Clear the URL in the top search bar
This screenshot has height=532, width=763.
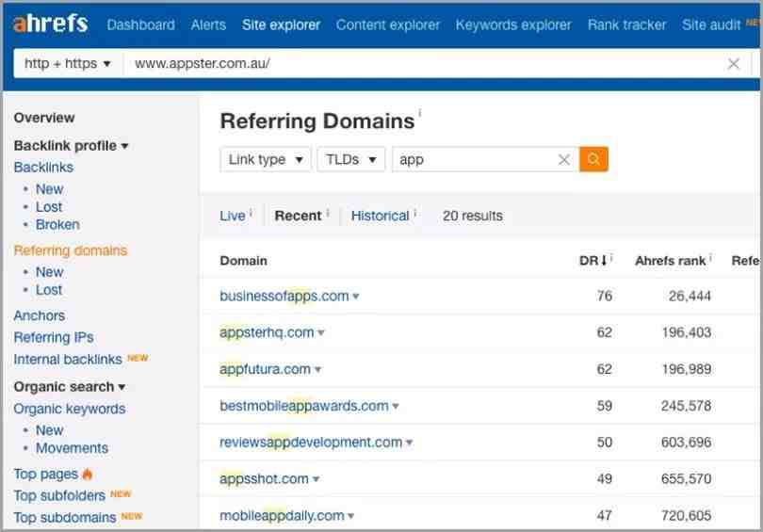tap(733, 64)
